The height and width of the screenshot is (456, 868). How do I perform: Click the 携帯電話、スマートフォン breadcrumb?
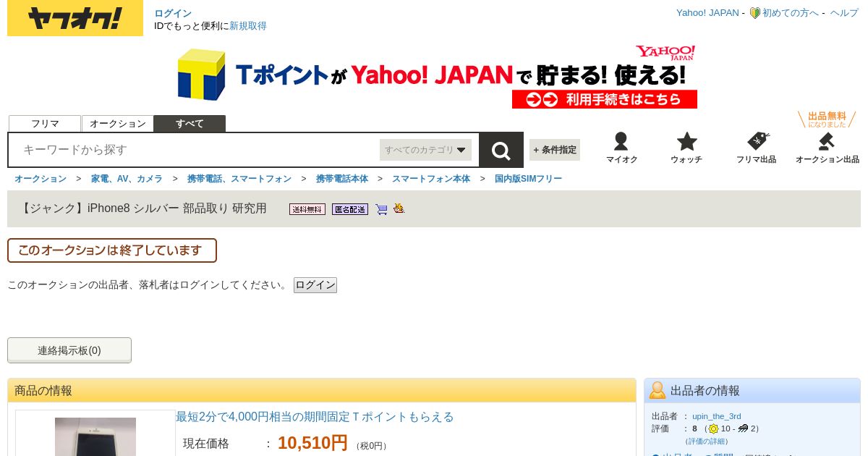coord(239,179)
